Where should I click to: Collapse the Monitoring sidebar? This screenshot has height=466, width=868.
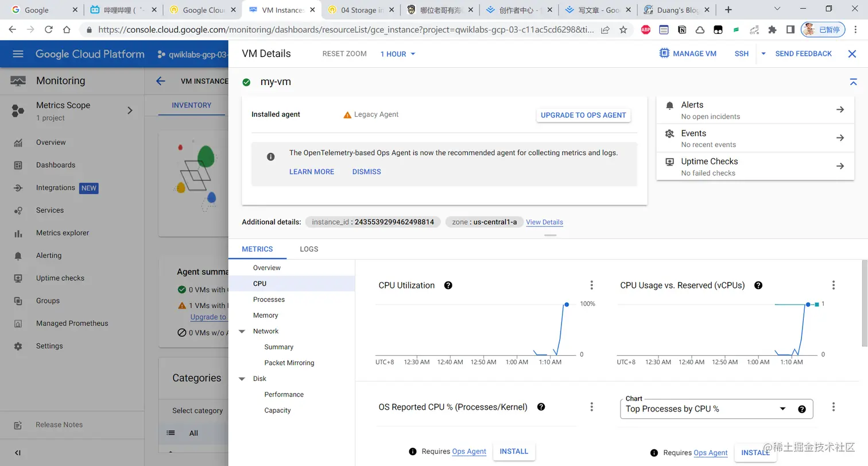(x=18, y=453)
